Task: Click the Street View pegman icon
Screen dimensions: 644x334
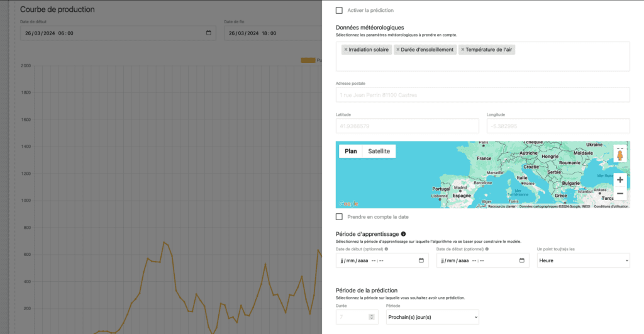Action: click(x=619, y=155)
